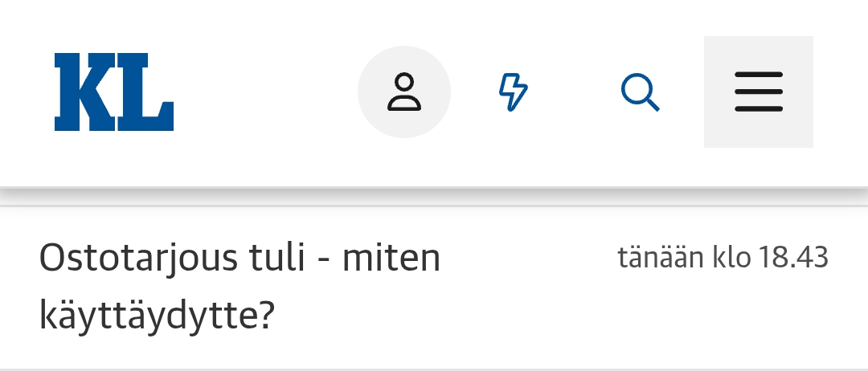Click the flash news icon in the header
Image resolution: width=868 pixels, height=371 pixels.
[x=513, y=92]
